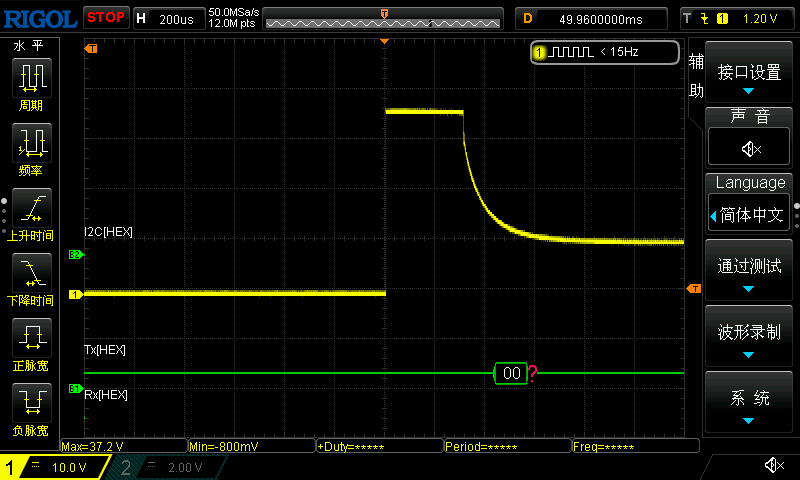
Task: Select the 正脉宽 positive pulse width icon
Action: click(x=32, y=338)
